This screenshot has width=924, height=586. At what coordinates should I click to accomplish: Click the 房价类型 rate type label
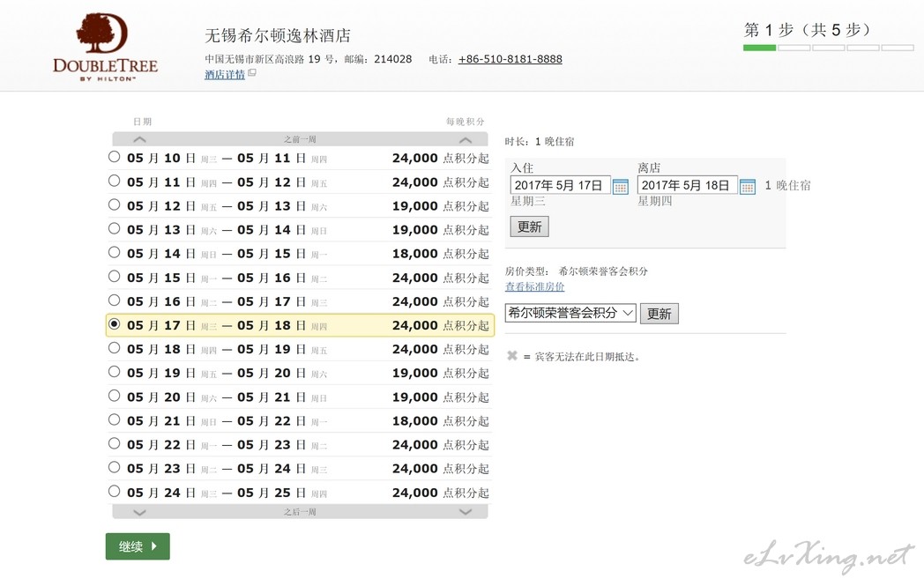tap(527, 271)
